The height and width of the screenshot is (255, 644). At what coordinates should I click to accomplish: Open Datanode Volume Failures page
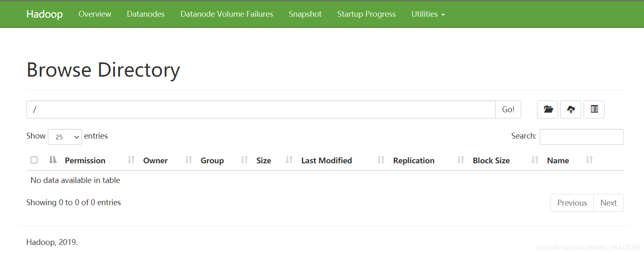click(x=227, y=14)
